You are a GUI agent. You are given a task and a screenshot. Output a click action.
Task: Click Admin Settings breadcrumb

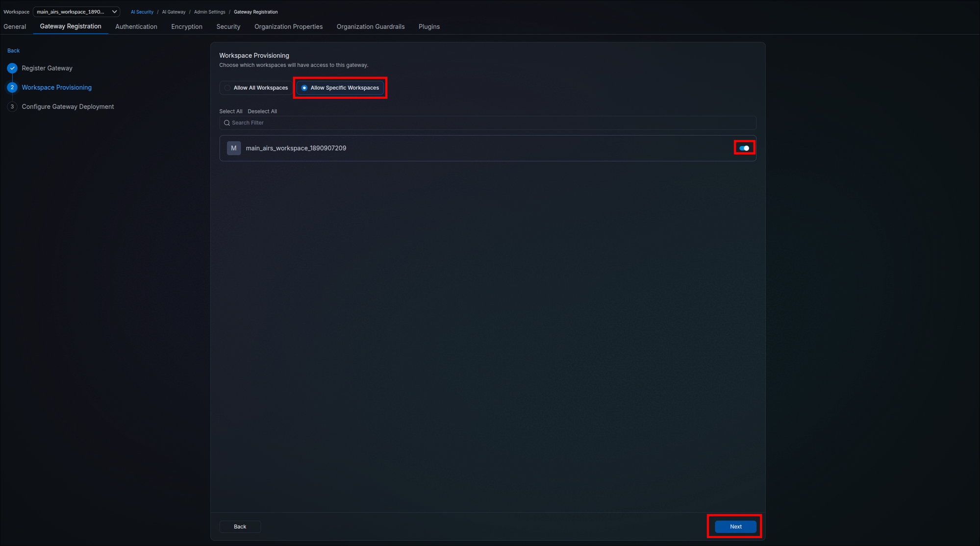pos(210,12)
